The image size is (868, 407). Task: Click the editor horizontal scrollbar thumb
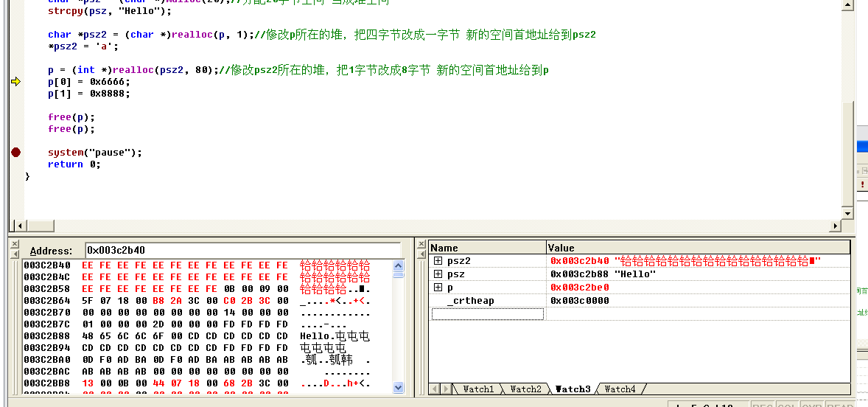[x=41, y=226]
